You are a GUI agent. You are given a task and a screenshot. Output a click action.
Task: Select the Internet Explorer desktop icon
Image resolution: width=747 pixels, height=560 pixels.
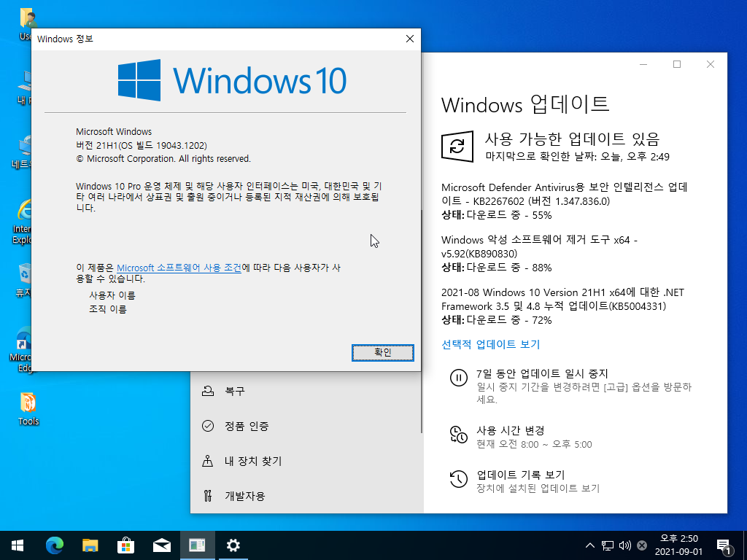point(21,222)
